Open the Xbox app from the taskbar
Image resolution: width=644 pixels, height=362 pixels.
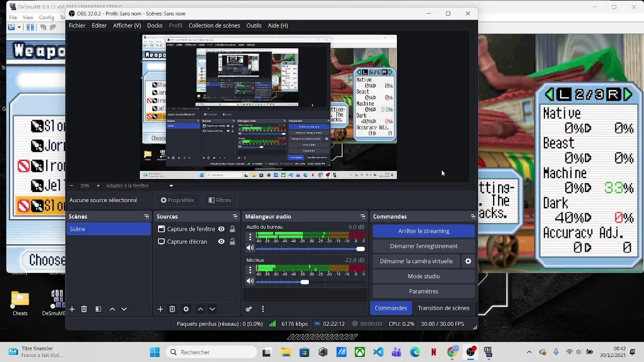(360, 352)
